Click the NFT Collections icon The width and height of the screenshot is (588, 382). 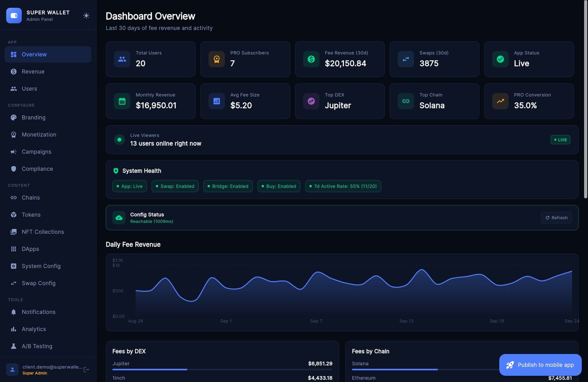pyautogui.click(x=14, y=232)
